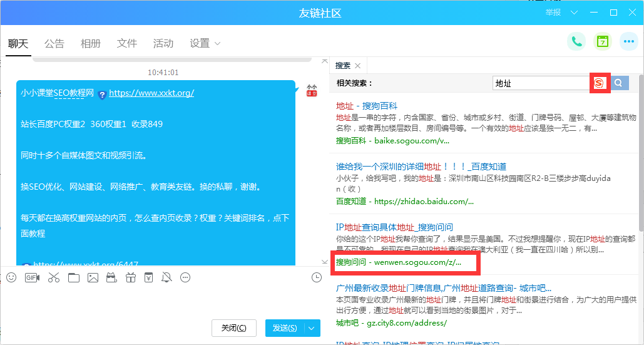Open the emoji picker smiley icon
This screenshot has width=644, height=345.
(11, 277)
